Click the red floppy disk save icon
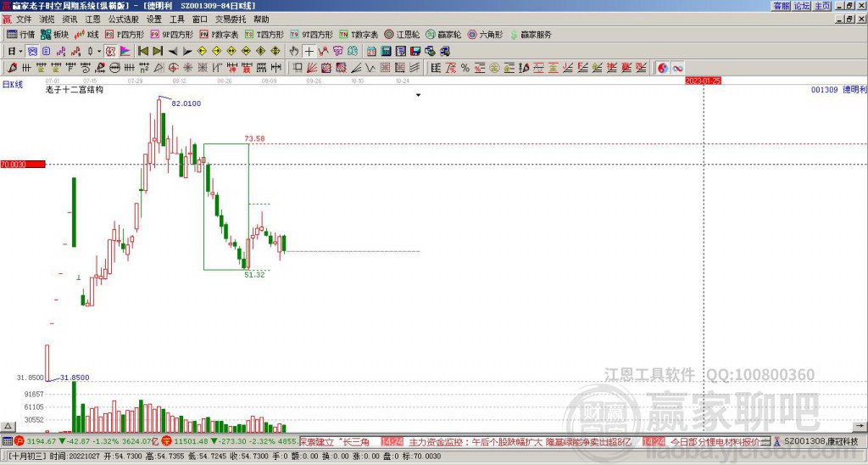This screenshot has width=868, height=465. pos(415,51)
